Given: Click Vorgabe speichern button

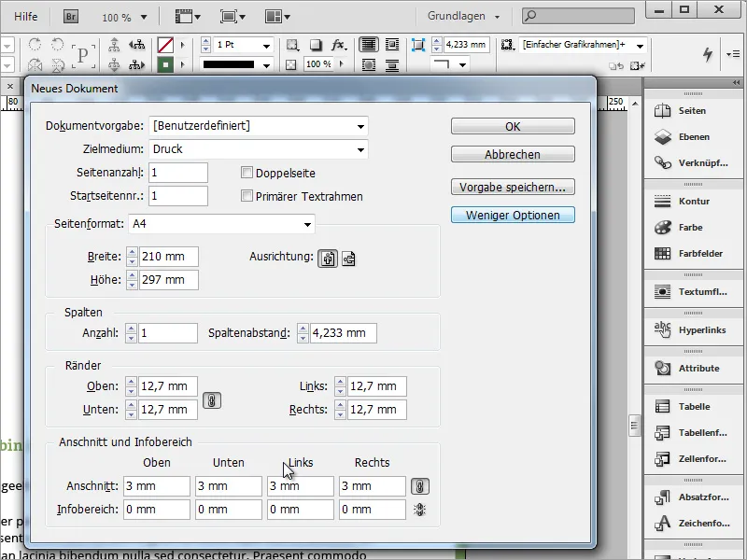Looking at the screenshot, I should pyautogui.click(x=513, y=188).
